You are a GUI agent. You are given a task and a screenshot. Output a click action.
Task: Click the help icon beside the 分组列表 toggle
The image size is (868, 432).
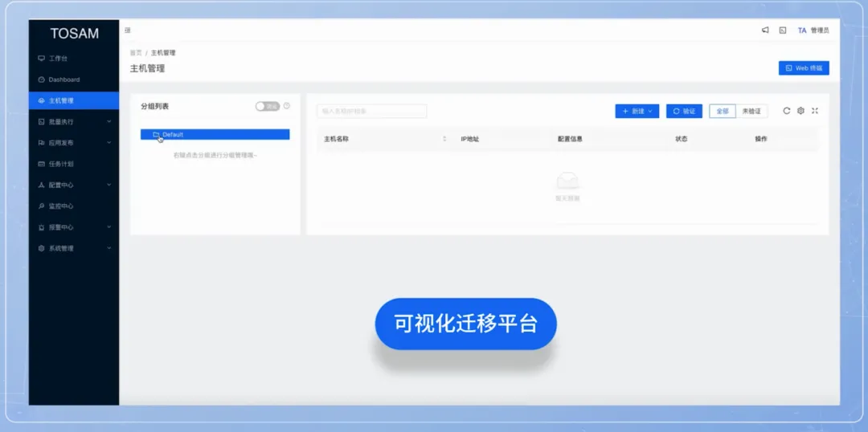point(287,106)
